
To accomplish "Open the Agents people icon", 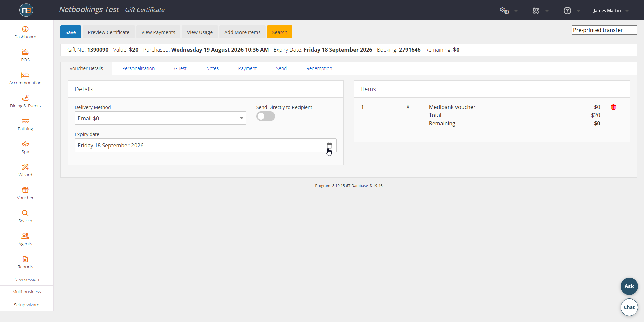I will (25, 236).
